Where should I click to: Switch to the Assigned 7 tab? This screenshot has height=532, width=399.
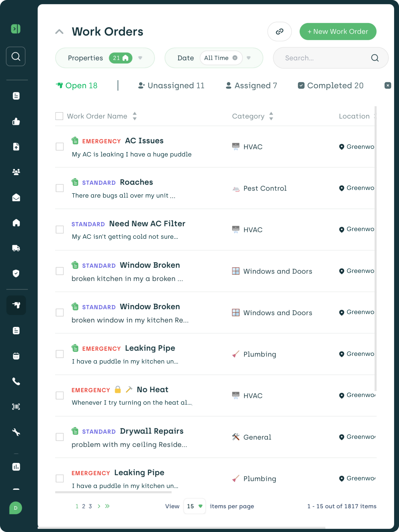pyautogui.click(x=251, y=86)
